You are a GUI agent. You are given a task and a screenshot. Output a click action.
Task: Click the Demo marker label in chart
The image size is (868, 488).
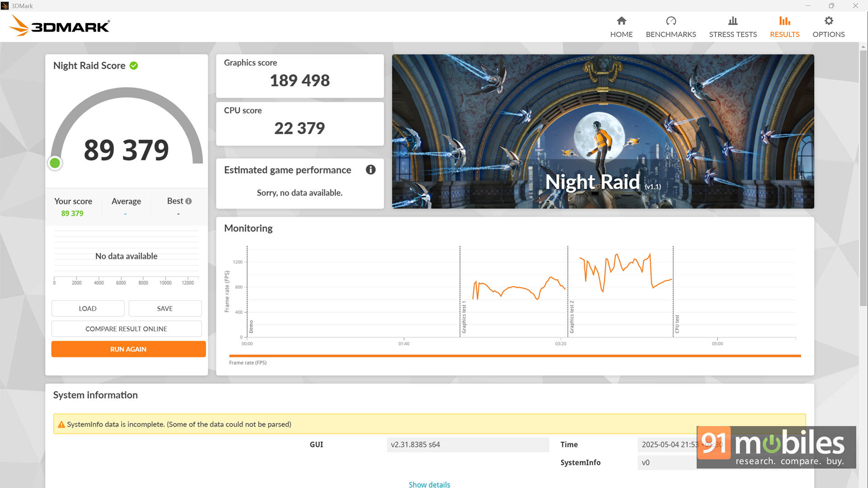tap(251, 326)
